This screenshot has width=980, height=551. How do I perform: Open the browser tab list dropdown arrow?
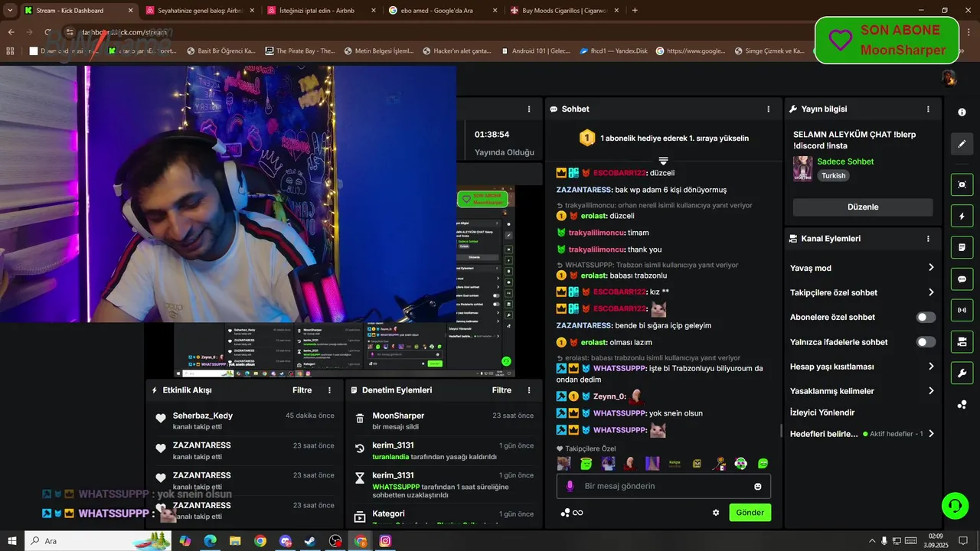point(10,10)
